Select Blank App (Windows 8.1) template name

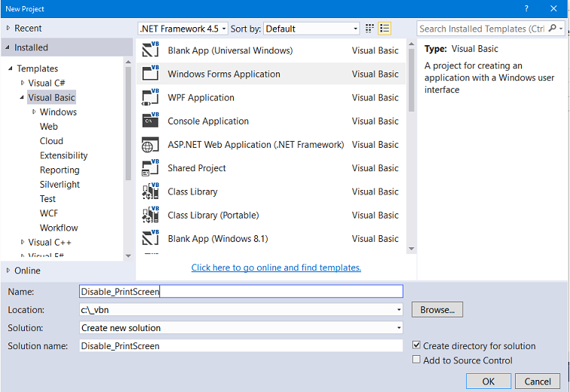(x=218, y=239)
